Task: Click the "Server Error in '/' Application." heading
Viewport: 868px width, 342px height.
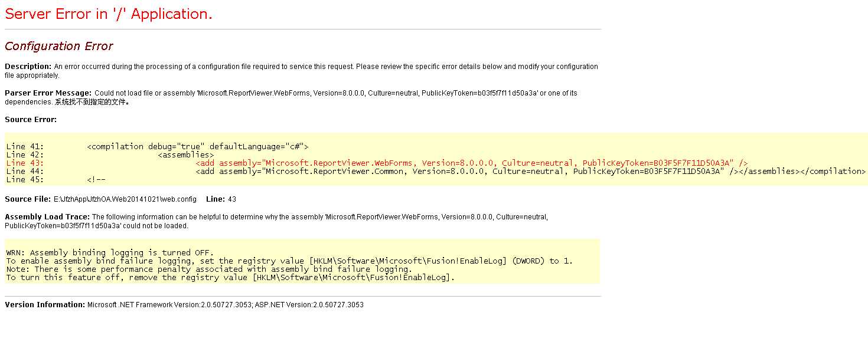Action: pos(109,15)
